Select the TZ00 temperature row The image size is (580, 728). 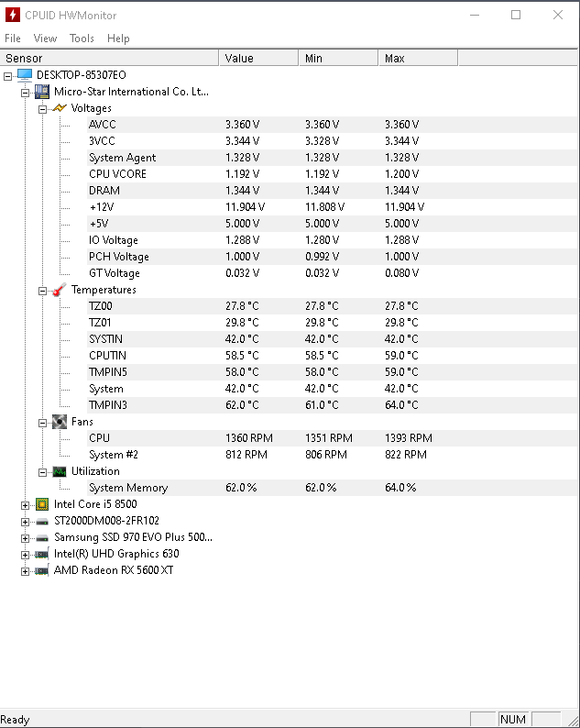(x=333, y=306)
